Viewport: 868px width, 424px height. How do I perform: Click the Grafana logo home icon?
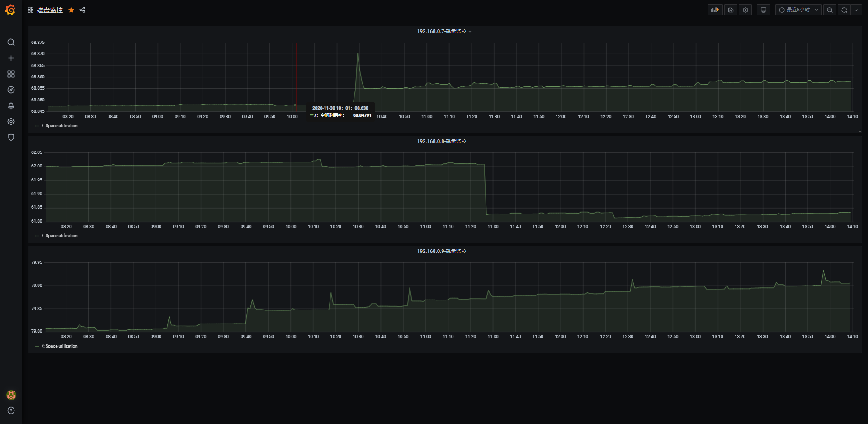10,10
